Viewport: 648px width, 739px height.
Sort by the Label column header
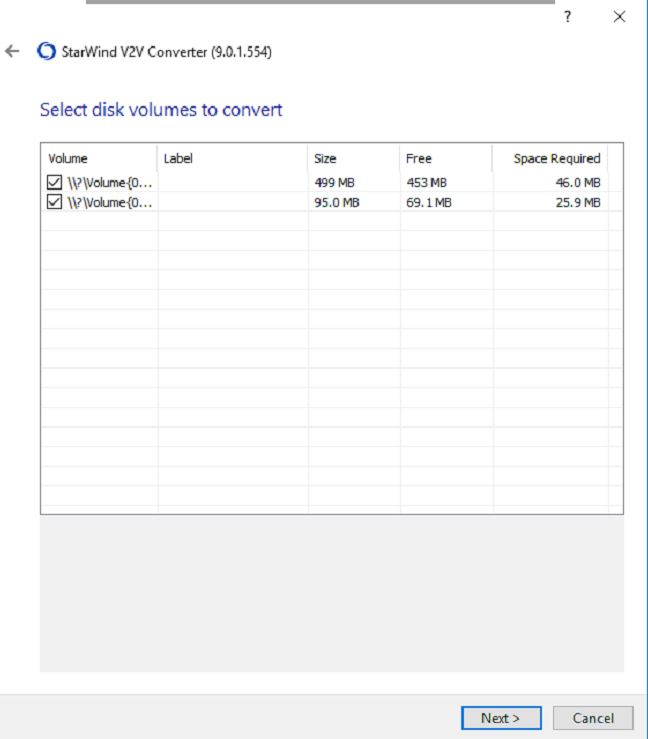(x=232, y=158)
